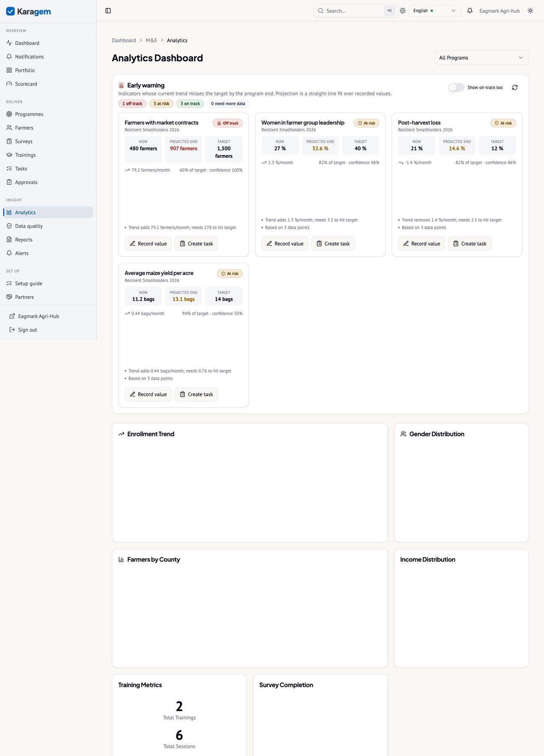Click the globe language icon
This screenshot has height=756, width=544.
pyautogui.click(x=403, y=10)
